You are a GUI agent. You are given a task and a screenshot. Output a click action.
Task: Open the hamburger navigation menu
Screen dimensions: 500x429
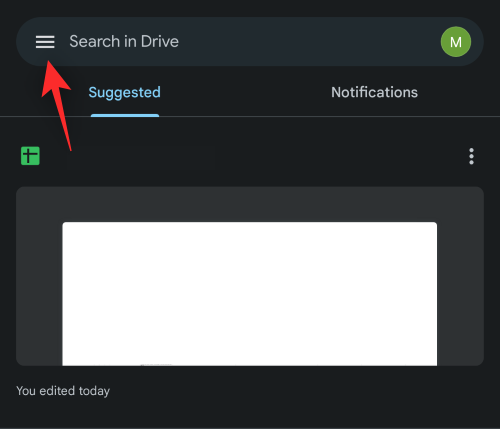(45, 42)
